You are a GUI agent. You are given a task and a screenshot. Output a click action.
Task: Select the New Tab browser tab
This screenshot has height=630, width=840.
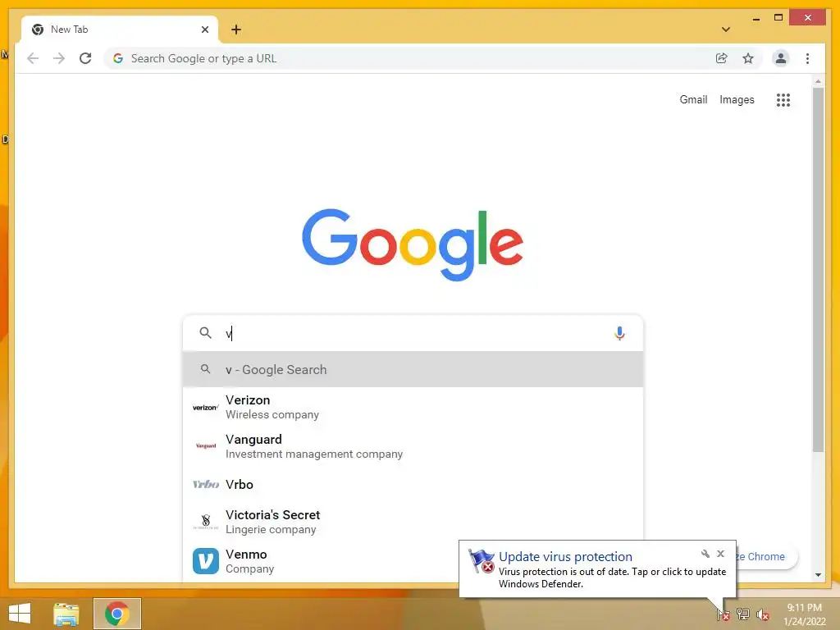point(120,30)
